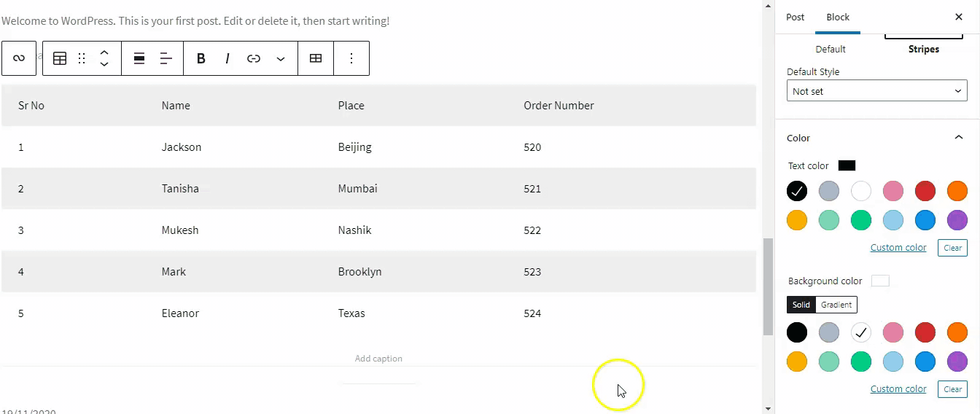Viewport: 980px width, 414px height.
Task: Open the Default Style dropdown
Action: point(877,91)
